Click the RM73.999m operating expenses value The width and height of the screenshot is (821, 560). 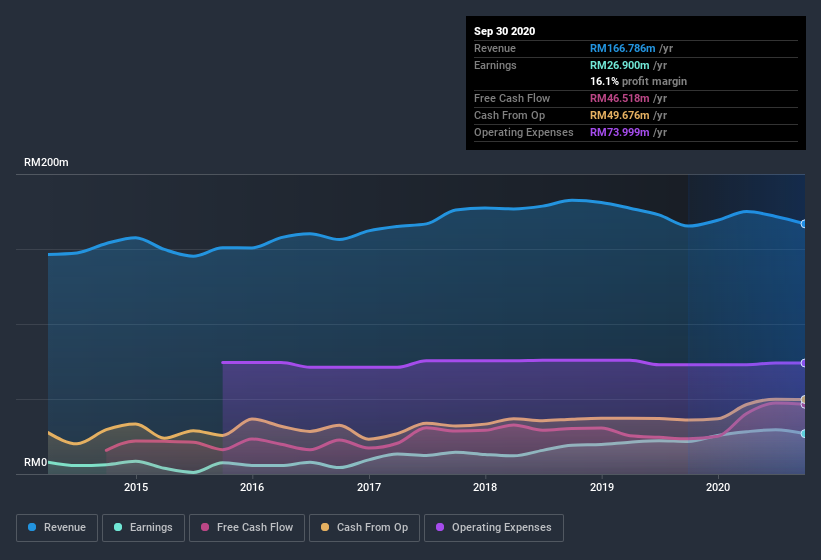[x=620, y=132]
